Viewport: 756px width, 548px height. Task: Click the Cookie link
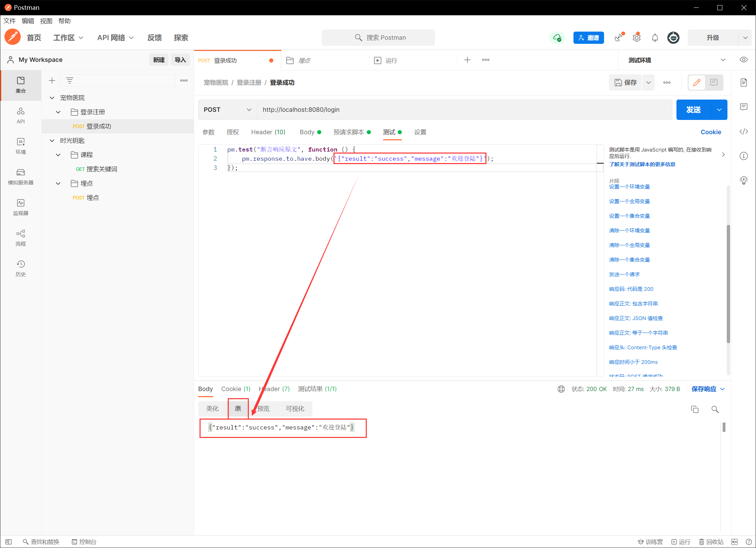(x=710, y=132)
